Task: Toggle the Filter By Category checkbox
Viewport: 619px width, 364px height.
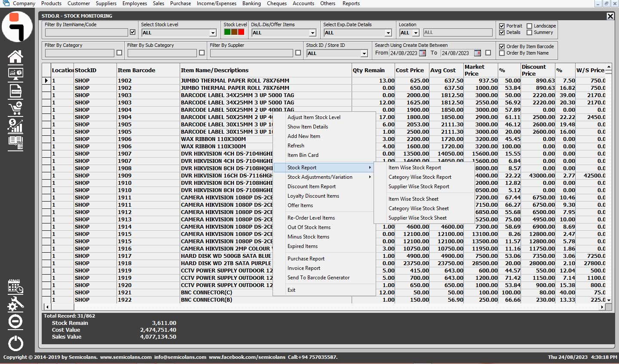Action: coord(119,53)
